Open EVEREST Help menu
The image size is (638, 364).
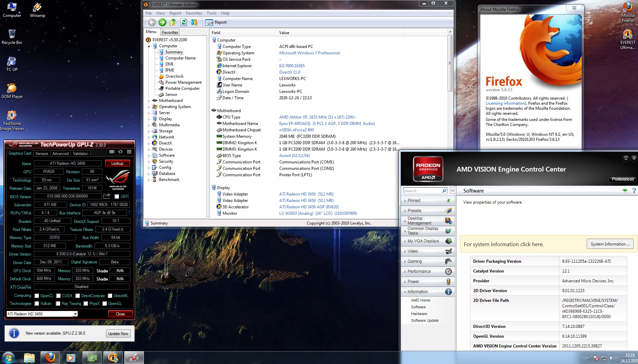coord(225,13)
